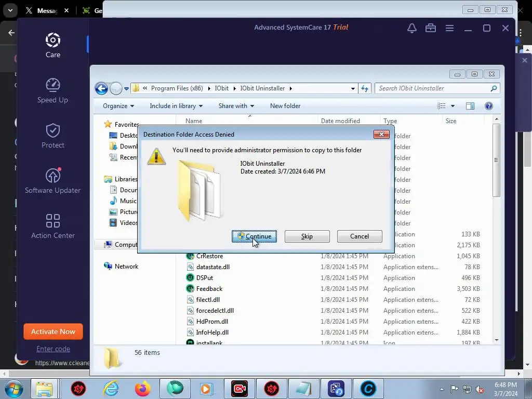
Task: Click the notification bell in Advanced SystemCare
Action: (412, 28)
